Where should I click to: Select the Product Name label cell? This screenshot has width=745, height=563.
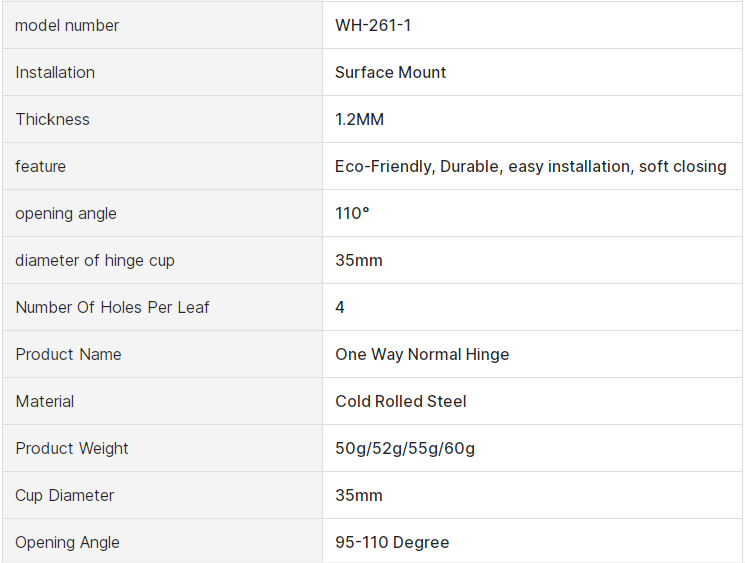pos(68,354)
